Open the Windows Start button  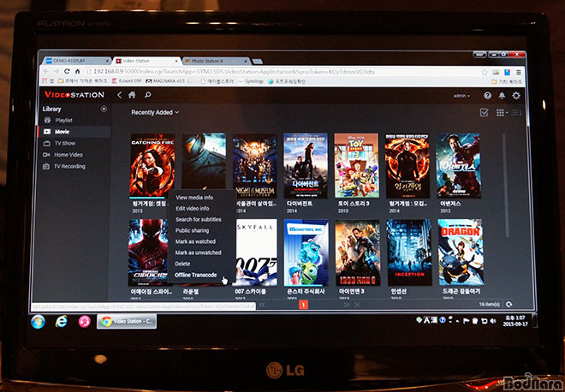click(38, 322)
